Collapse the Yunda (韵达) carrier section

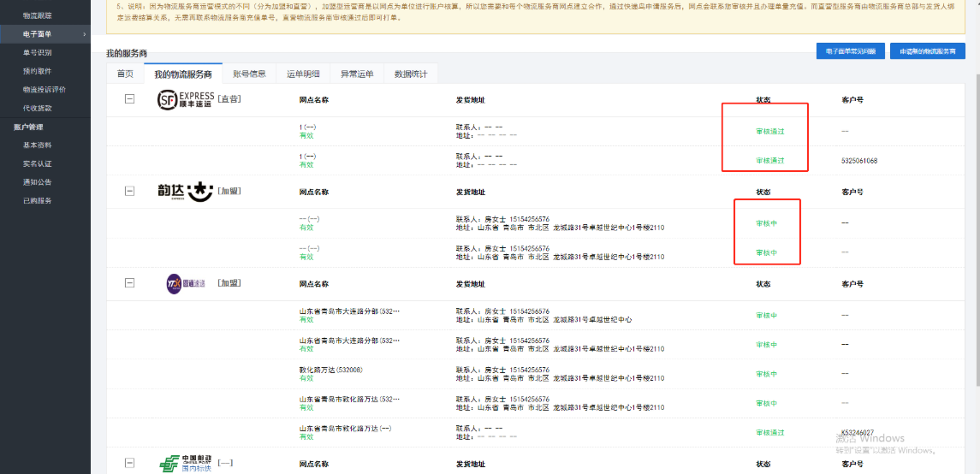pos(130,191)
